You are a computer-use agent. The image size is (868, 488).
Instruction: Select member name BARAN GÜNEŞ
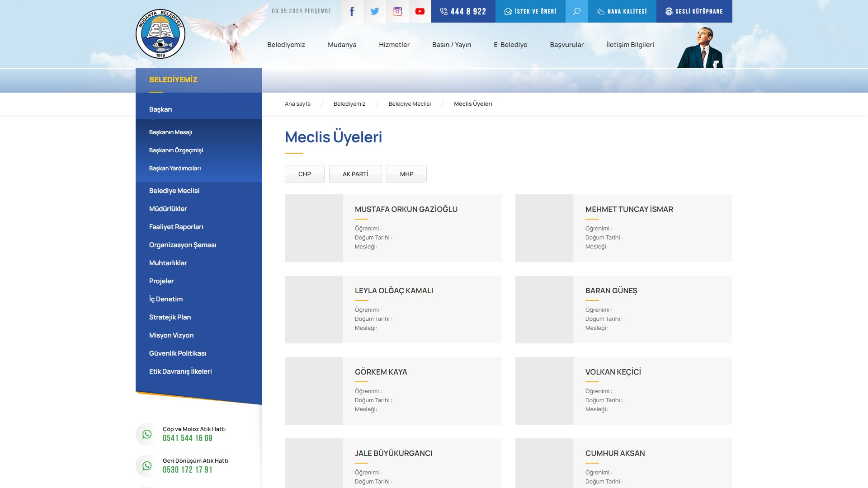(x=611, y=291)
